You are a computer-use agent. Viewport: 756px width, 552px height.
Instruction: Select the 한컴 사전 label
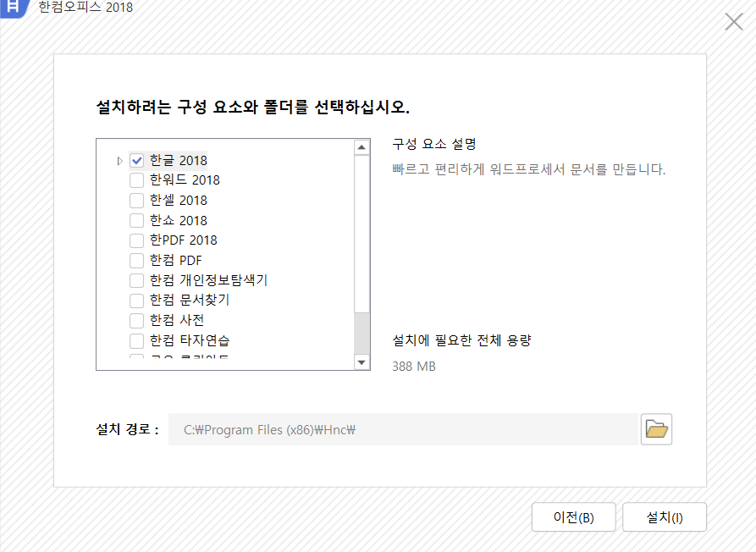click(176, 321)
